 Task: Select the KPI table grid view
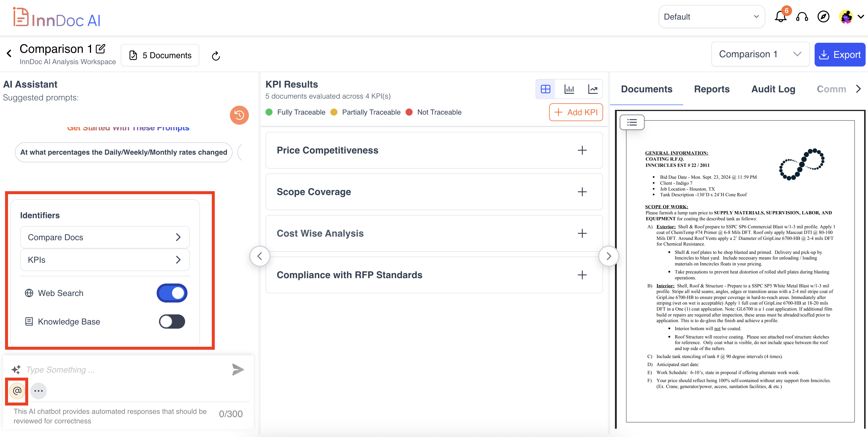pos(546,89)
